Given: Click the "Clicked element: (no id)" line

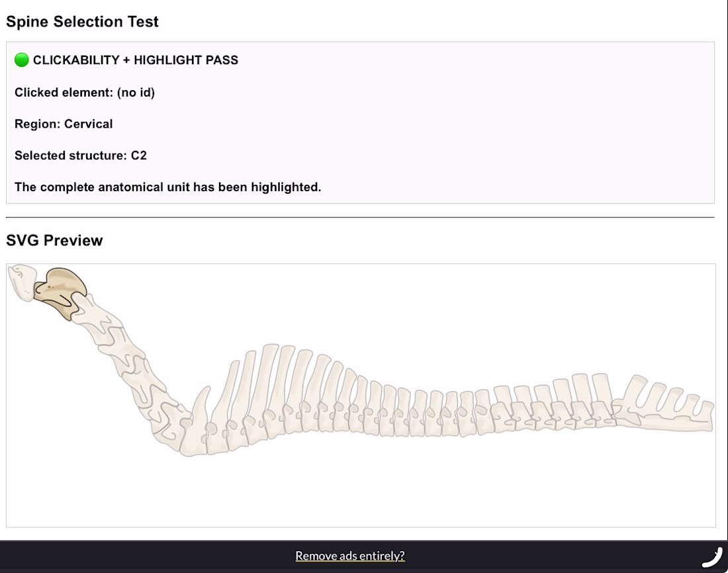Looking at the screenshot, I should [85, 93].
